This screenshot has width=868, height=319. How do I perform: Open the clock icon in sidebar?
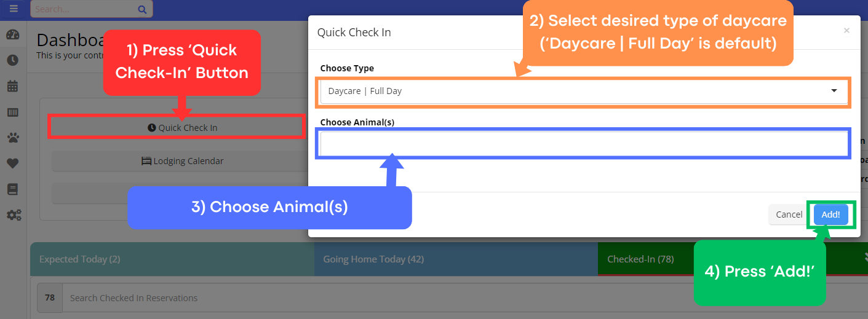(x=13, y=60)
